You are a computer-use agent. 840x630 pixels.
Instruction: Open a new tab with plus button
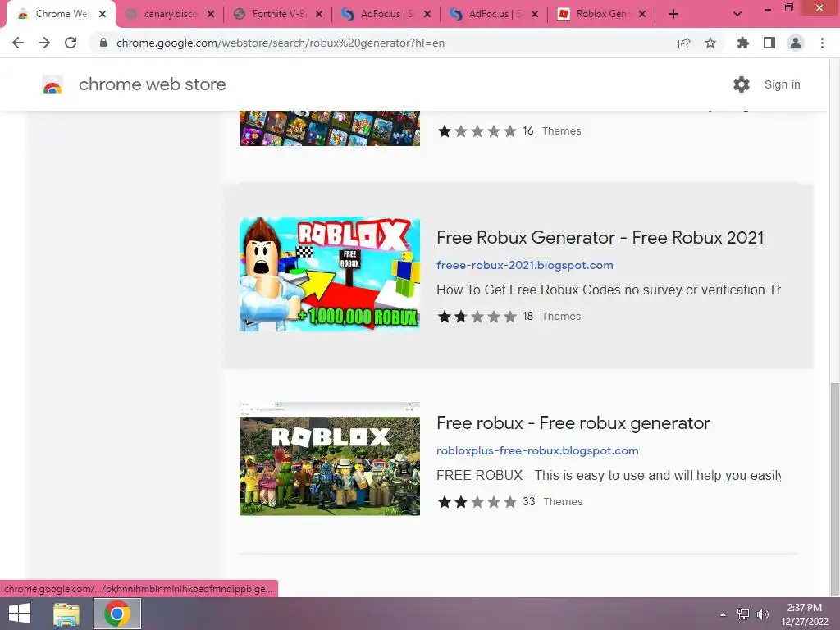point(673,15)
